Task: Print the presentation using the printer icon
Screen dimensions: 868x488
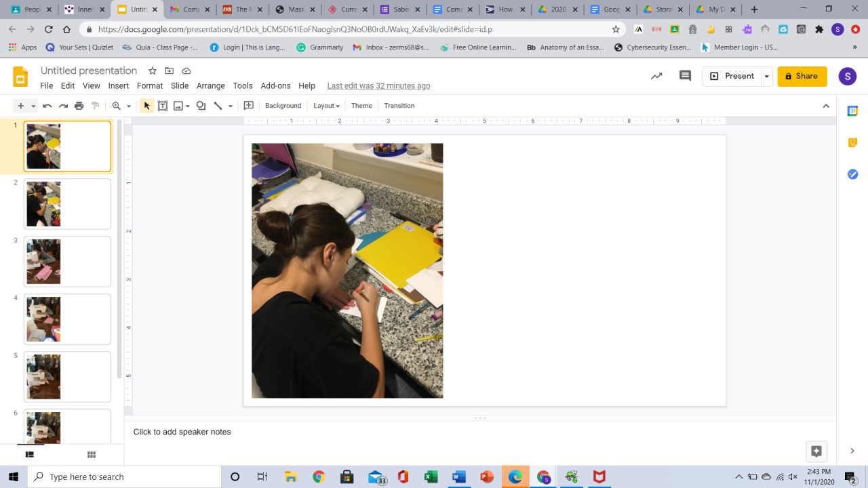Action: pos(79,106)
